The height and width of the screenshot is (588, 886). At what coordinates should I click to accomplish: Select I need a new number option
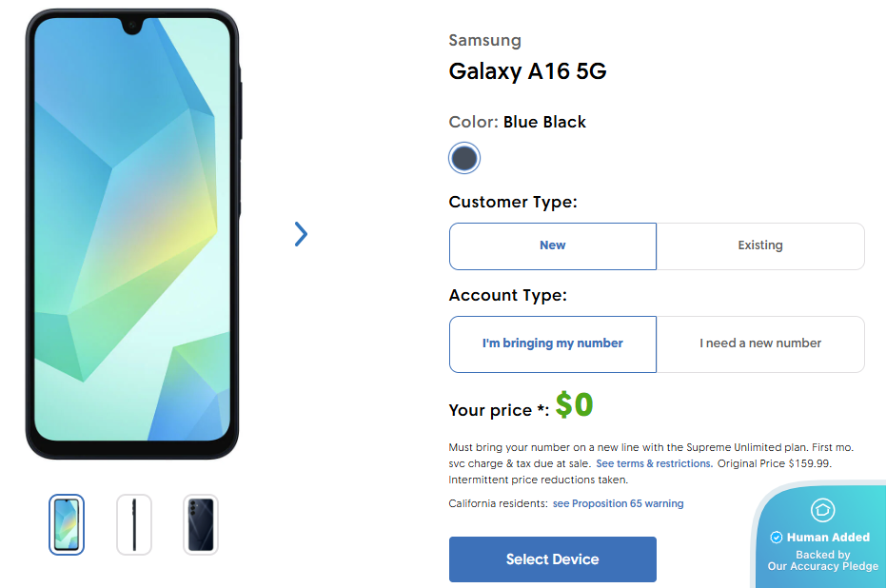point(760,344)
